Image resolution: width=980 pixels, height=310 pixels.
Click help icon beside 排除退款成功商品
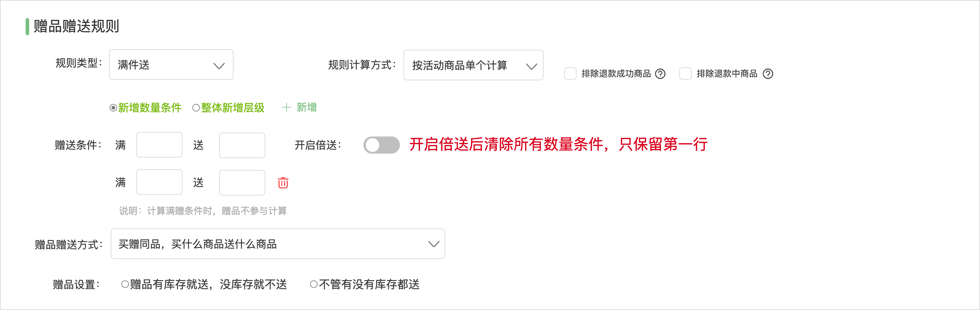pyautogui.click(x=660, y=74)
